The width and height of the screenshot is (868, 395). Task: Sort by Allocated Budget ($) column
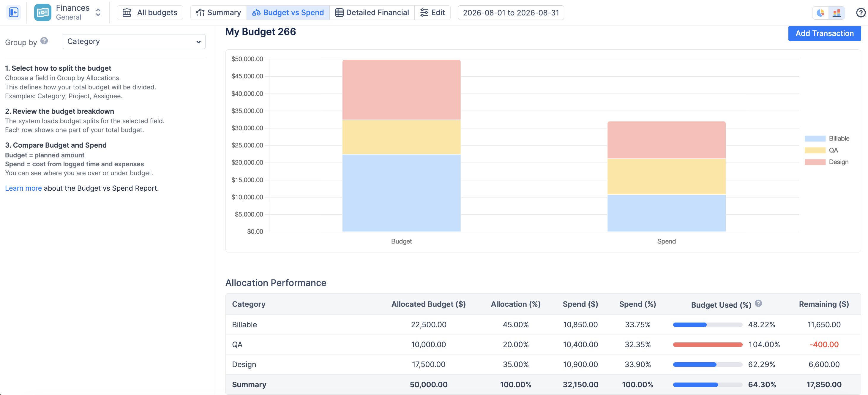(428, 304)
